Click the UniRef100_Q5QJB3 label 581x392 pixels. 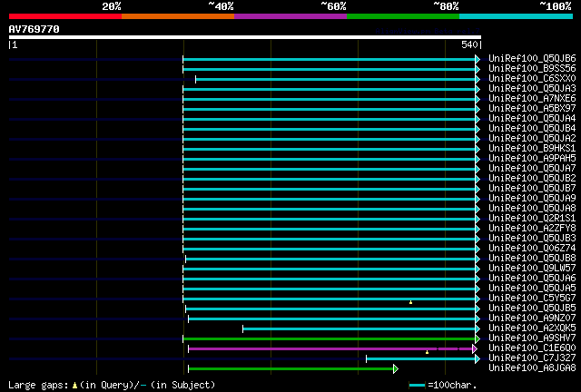[532, 239]
